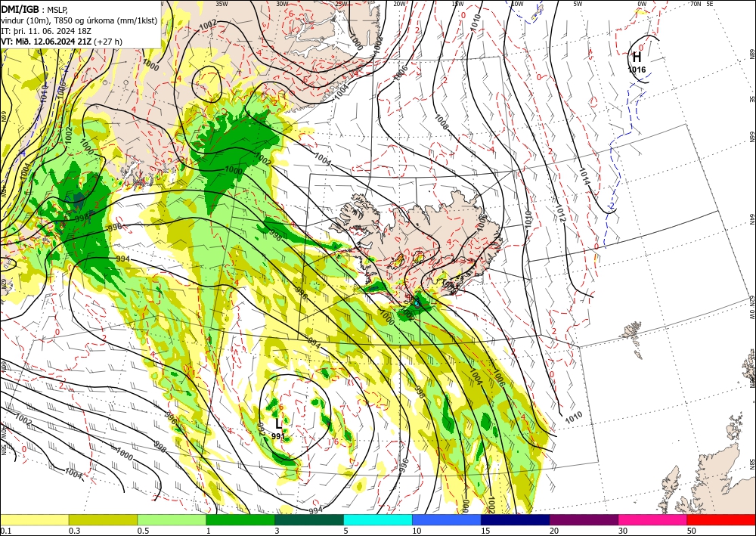Click the L low-pressure marker
The image size is (756, 536).
[278, 424]
